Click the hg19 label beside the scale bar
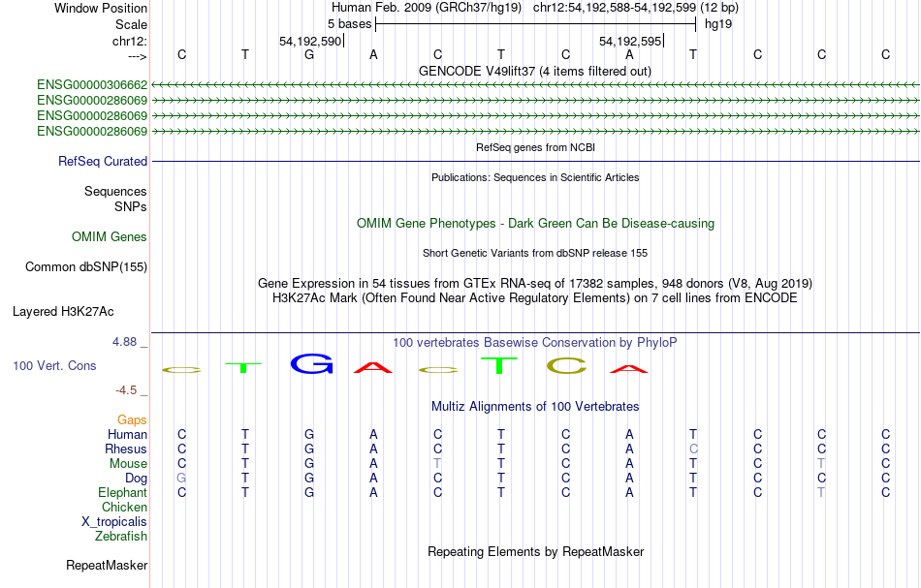921x588 pixels. pos(718,24)
